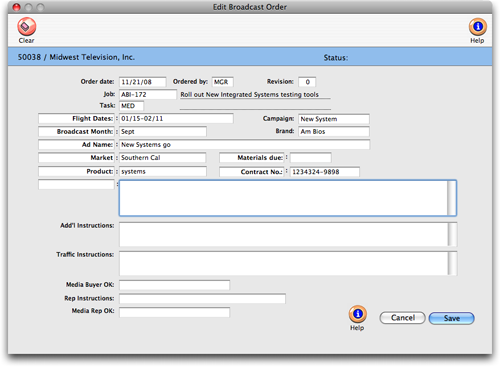This screenshot has height=367, width=500.
Task: Click scrollbar of the focused notes area
Action: click(452, 198)
